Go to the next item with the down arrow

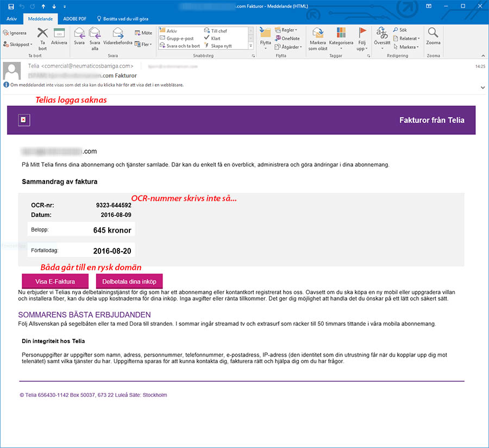(x=54, y=6)
